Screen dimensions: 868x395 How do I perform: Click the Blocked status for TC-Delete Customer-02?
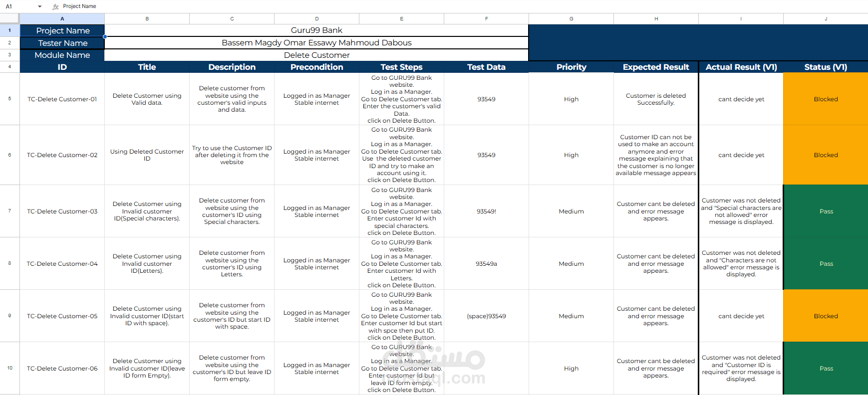pyautogui.click(x=826, y=155)
